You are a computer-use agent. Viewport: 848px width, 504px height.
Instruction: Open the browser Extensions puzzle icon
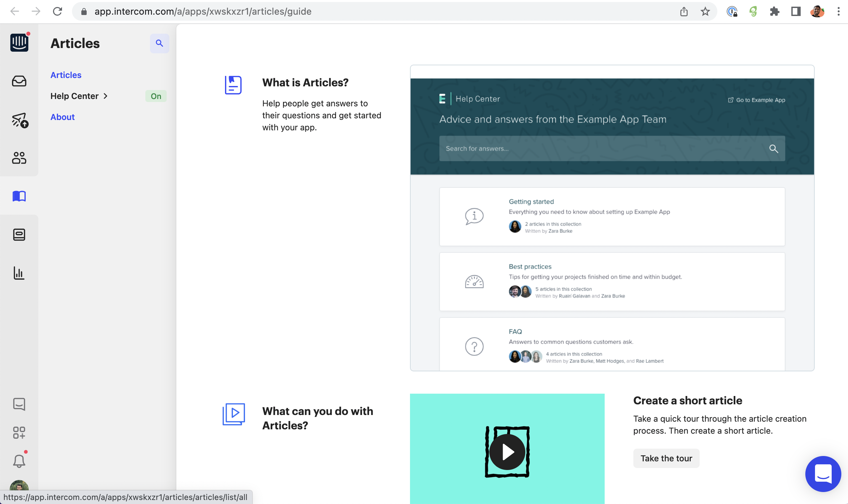point(774,12)
